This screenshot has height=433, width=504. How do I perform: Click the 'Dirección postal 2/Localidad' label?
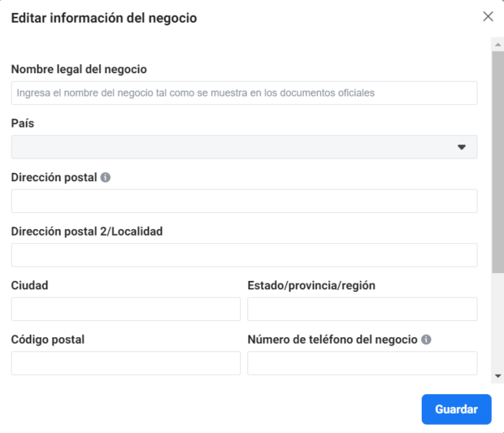87,232
